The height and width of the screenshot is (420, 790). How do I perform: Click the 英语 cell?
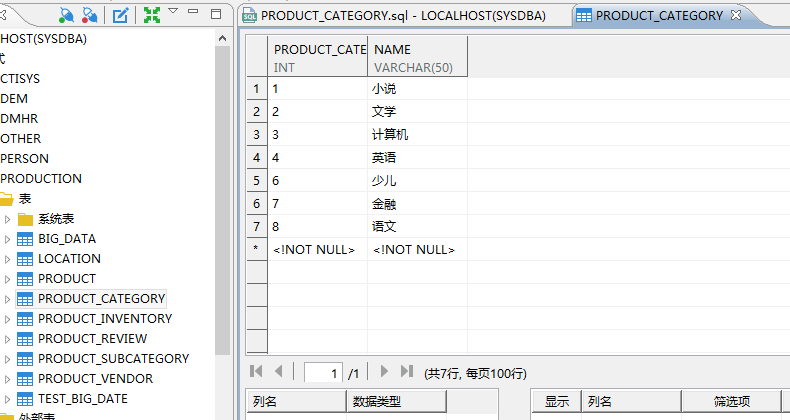417,158
